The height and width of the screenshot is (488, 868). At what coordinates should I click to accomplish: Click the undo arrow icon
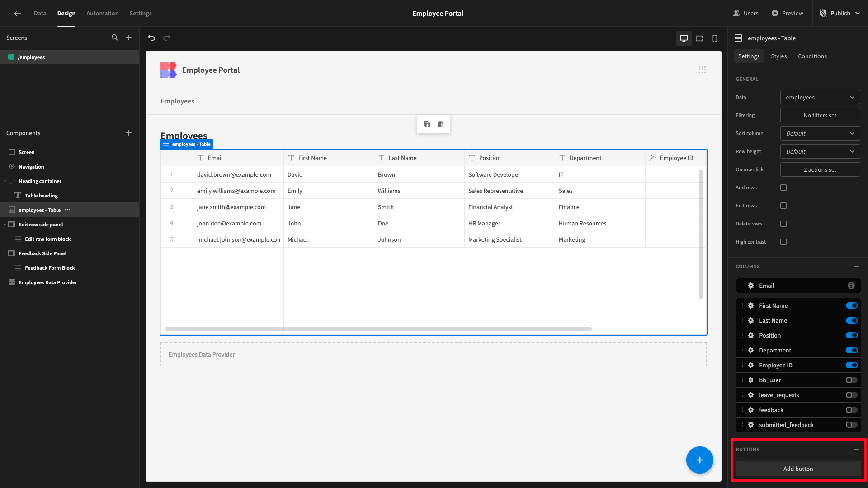point(152,38)
